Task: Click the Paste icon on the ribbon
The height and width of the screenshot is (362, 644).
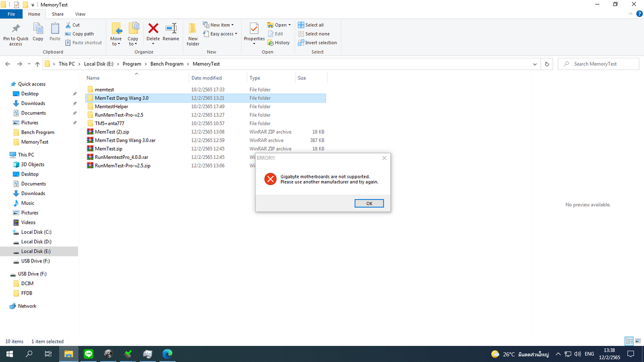Action: (54, 31)
